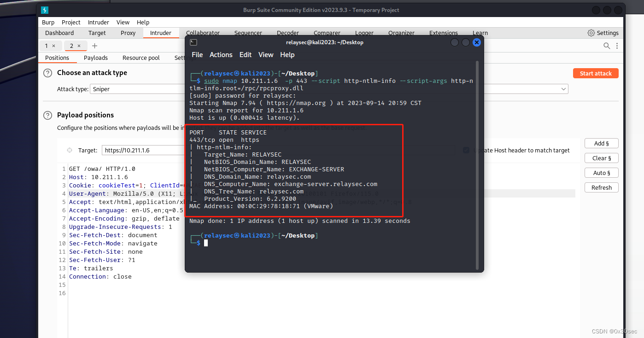Image resolution: width=644 pixels, height=338 pixels.
Task: Select the Positions sub-tab
Action: pos(57,58)
